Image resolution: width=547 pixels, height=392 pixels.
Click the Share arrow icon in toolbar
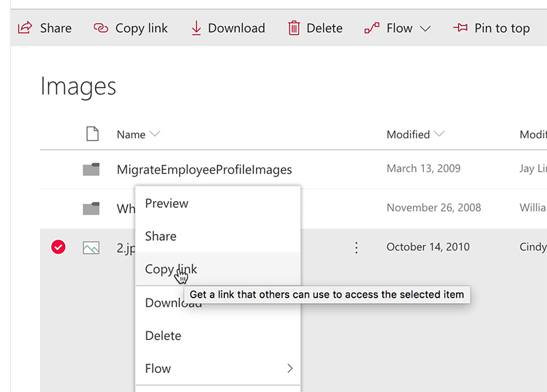(x=25, y=28)
